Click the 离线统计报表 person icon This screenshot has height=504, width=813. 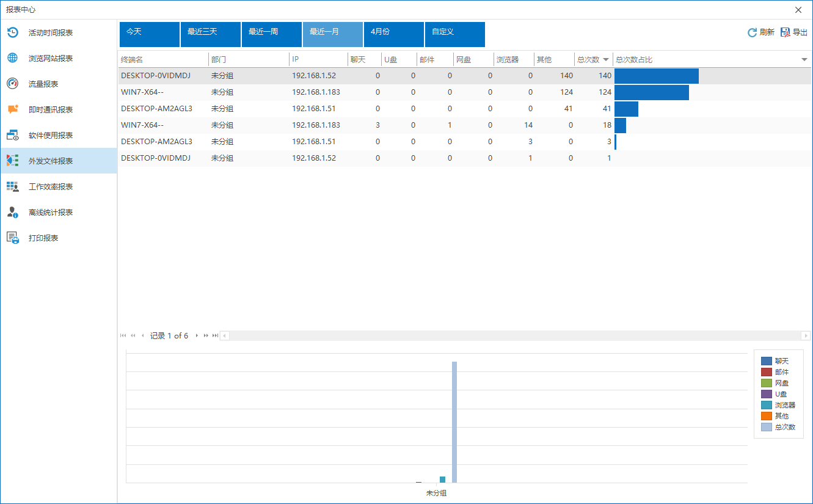pyautogui.click(x=12, y=212)
